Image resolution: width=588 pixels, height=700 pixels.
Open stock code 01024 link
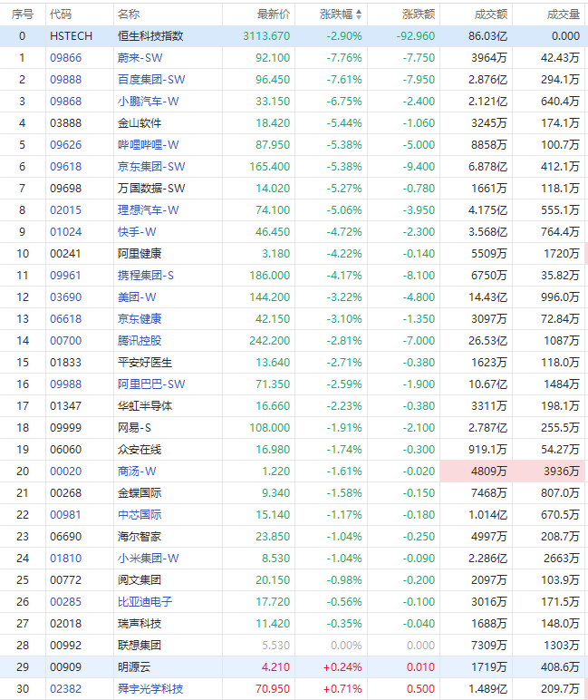(x=65, y=232)
